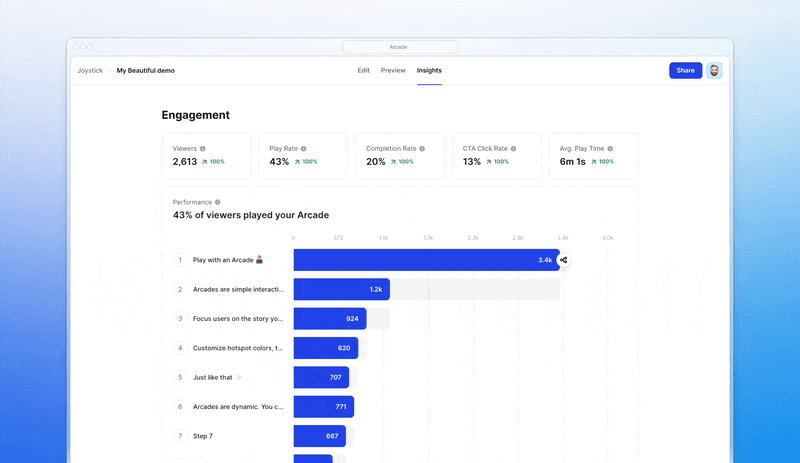Click the info icon next to CTA Click Rate

tap(513, 149)
